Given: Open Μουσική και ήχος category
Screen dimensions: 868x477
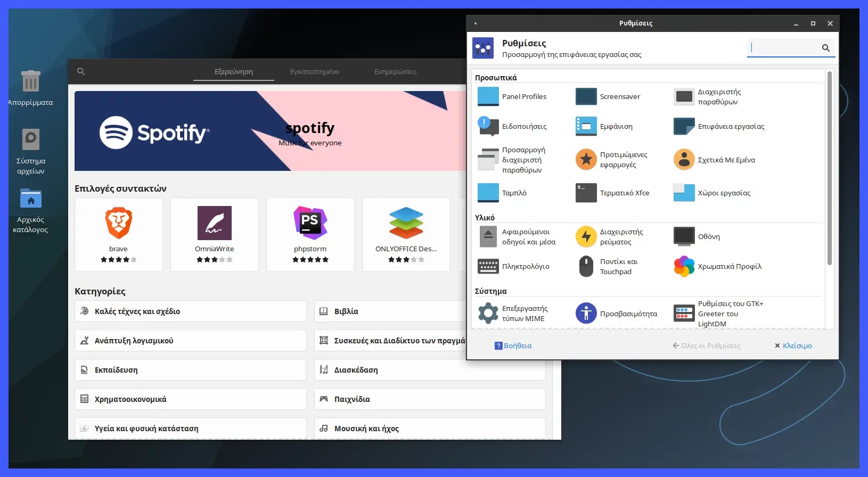Looking at the screenshot, I should [430, 429].
